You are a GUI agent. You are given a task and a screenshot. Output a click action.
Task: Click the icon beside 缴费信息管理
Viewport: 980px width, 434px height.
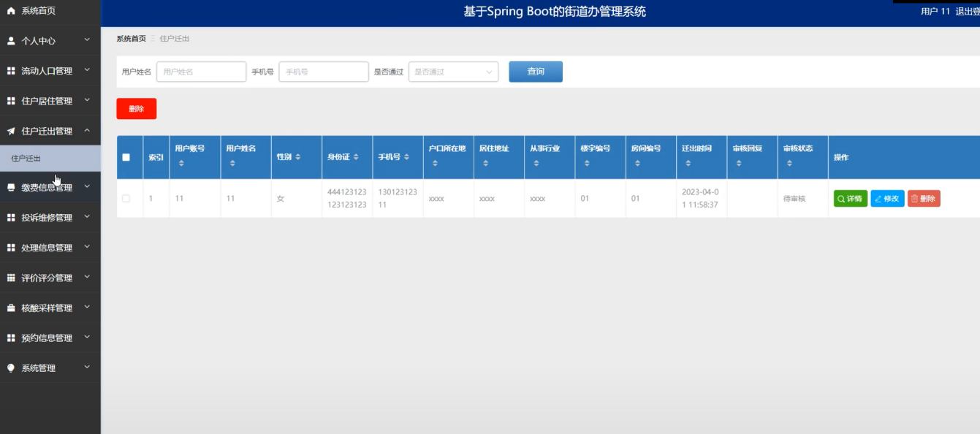(x=10, y=188)
